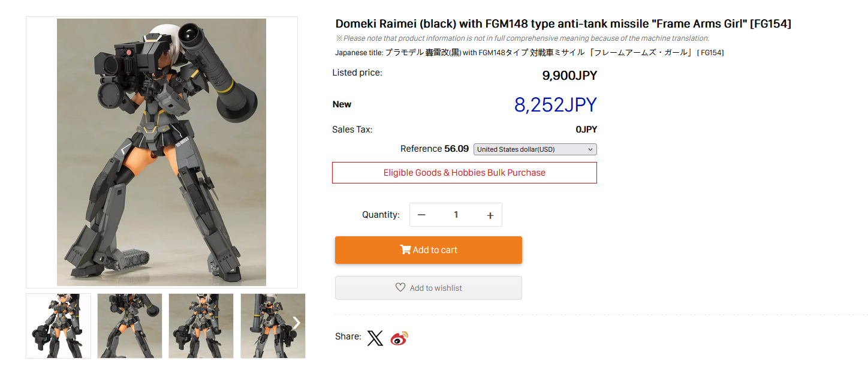Click the Domeki Raimei product title
868x370 pixels.
click(563, 24)
